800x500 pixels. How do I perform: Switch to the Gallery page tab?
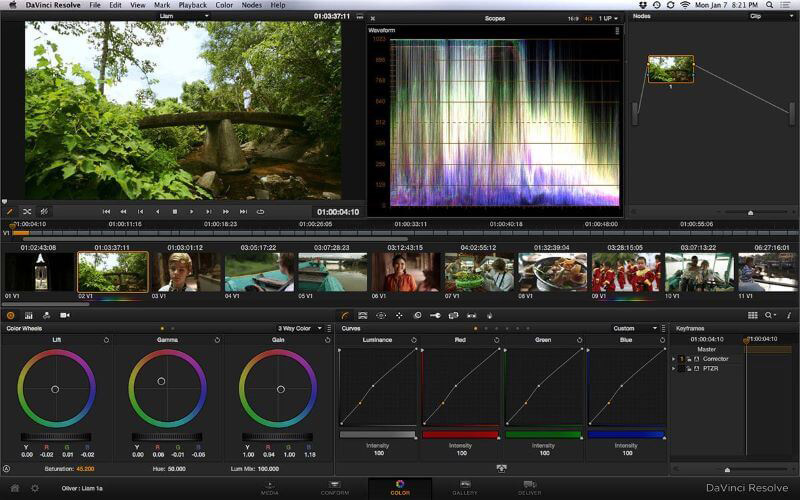point(464,488)
